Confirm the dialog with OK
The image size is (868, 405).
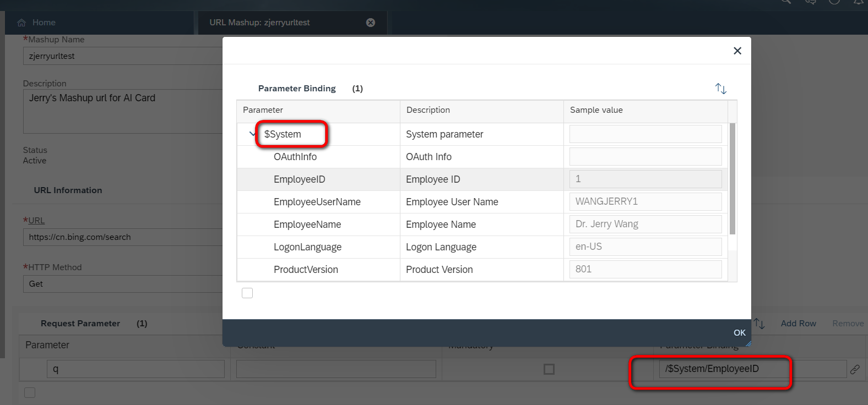pyautogui.click(x=740, y=333)
